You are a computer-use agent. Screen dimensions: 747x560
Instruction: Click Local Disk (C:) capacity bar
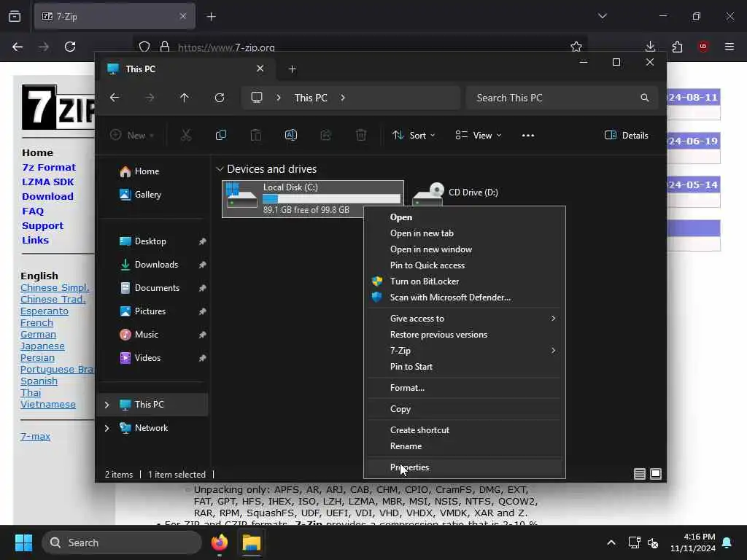332,198
